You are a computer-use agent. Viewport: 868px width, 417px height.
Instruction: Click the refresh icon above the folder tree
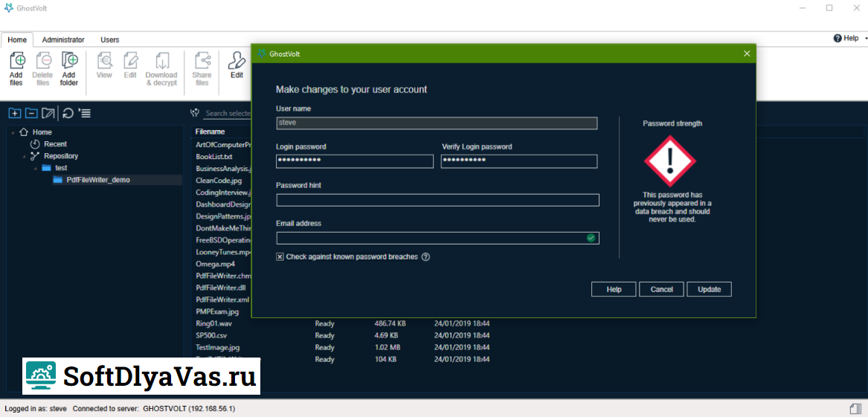point(68,114)
